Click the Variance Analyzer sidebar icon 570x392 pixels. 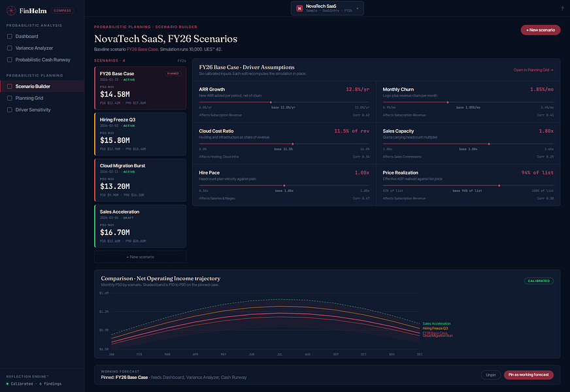point(9,48)
